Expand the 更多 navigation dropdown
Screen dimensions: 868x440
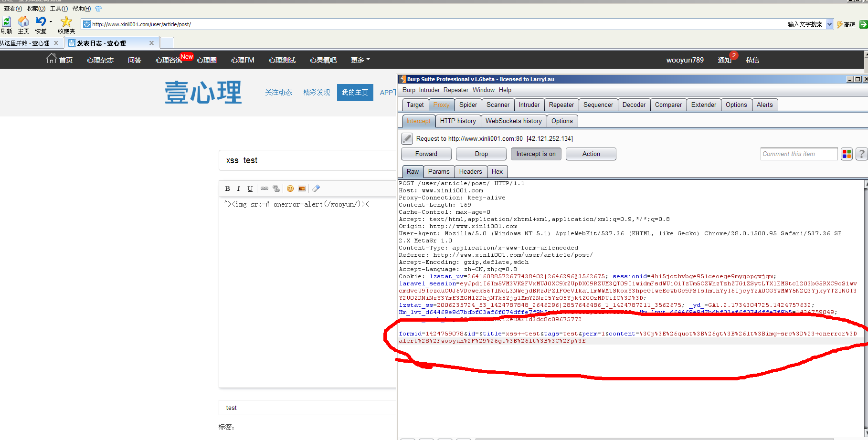(x=360, y=60)
